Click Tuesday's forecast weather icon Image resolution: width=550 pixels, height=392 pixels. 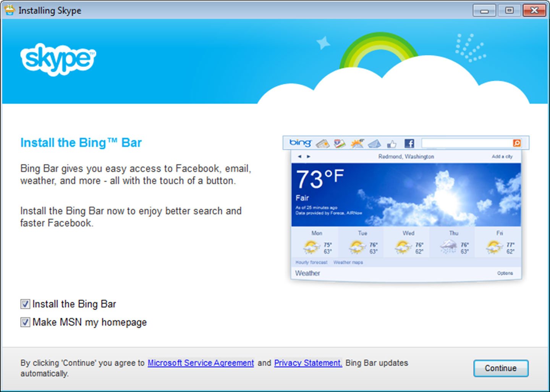pos(357,247)
